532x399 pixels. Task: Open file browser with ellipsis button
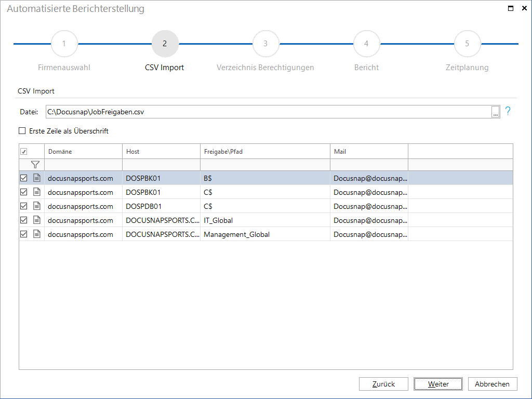(x=495, y=112)
